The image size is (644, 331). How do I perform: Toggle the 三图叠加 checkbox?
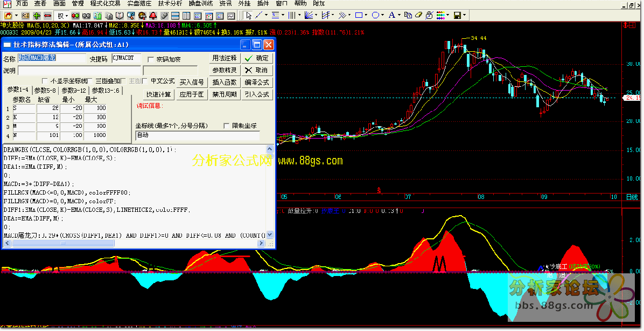click(91, 81)
